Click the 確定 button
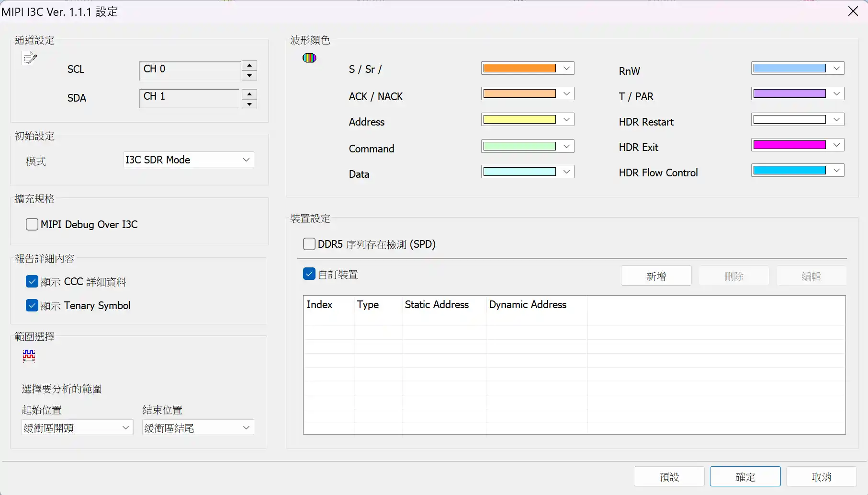This screenshot has width=868, height=495. 745,477
